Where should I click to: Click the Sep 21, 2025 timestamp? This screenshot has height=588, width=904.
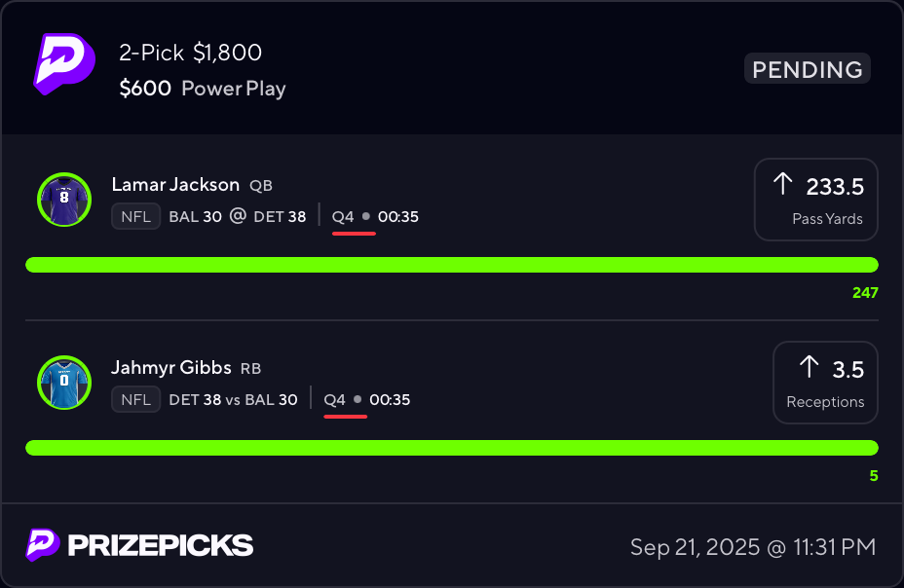click(753, 547)
